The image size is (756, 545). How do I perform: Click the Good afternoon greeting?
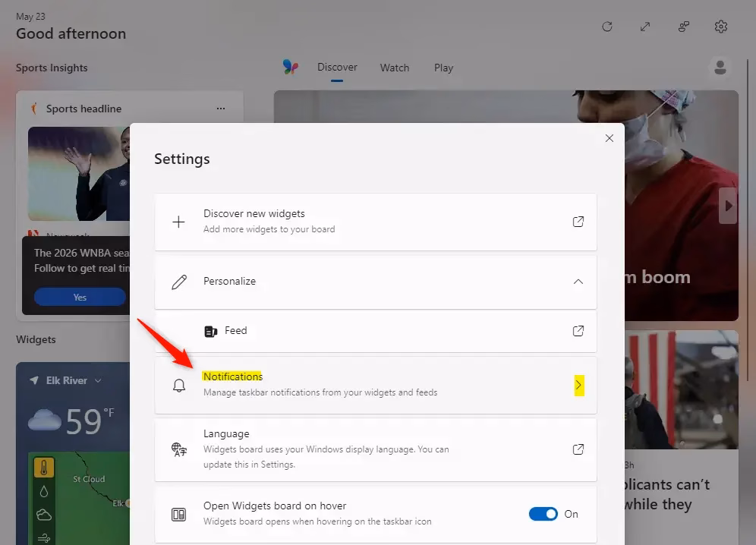(x=71, y=33)
